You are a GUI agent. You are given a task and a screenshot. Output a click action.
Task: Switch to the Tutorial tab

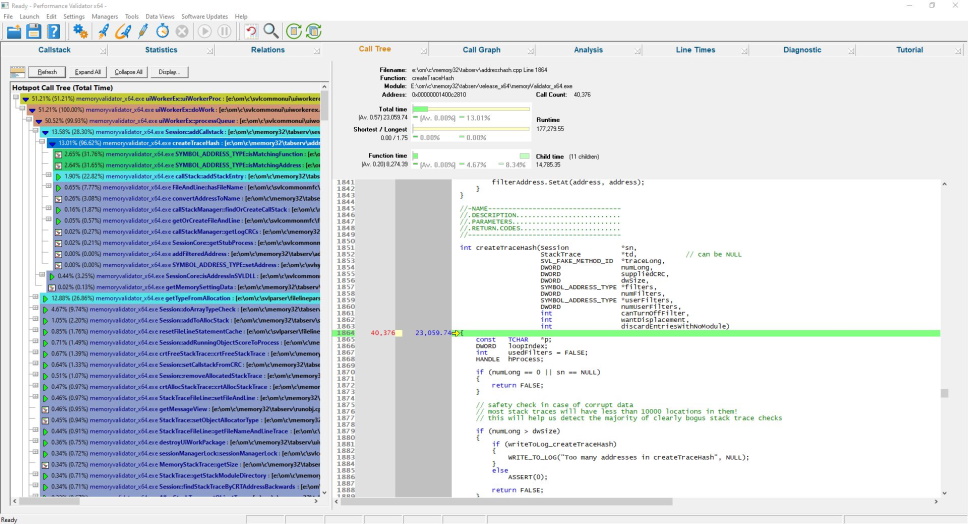(909, 50)
